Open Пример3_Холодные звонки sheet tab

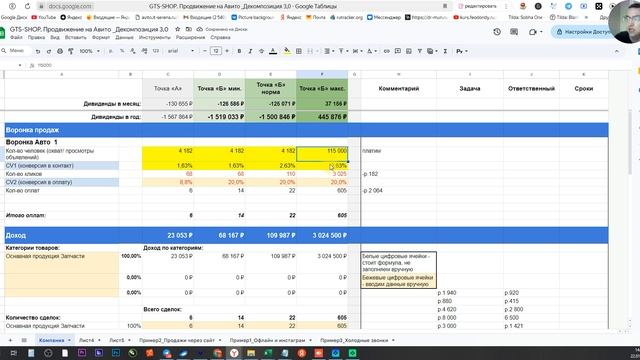coord(354,340)
